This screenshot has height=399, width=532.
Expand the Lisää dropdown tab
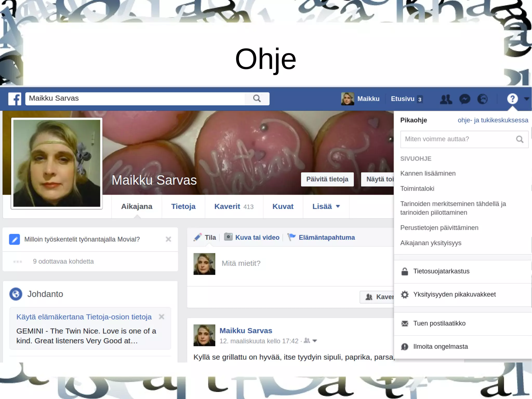(x=326, y=206)
